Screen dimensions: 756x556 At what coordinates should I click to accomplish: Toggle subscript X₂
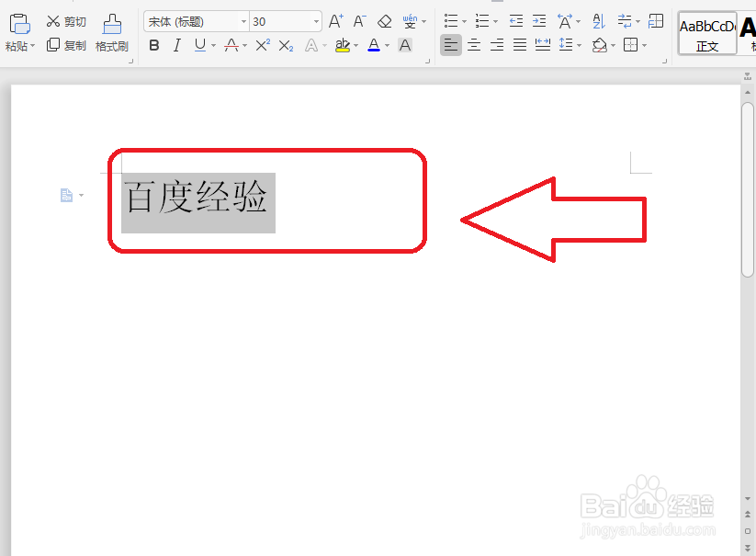point(286,46)
